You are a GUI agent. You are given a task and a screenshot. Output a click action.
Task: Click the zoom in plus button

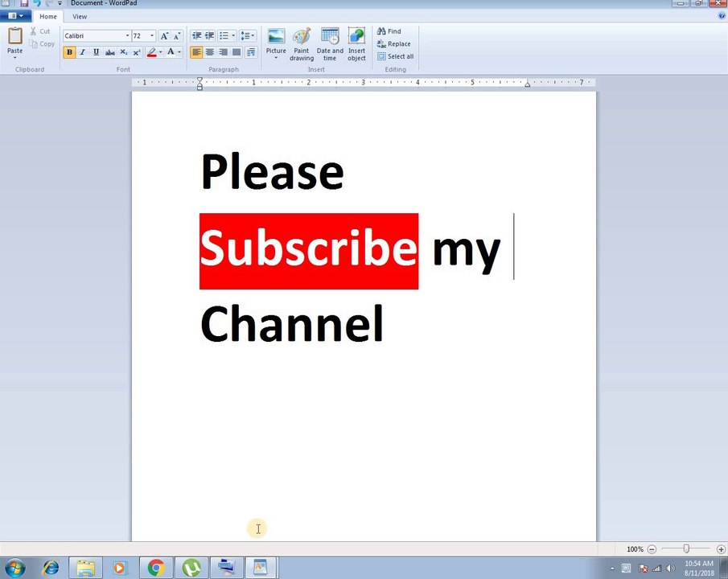(x=721, y=549)
